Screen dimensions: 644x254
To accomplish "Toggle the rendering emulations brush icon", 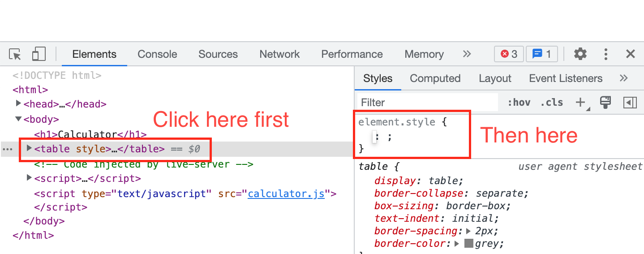I will [x=605, y=102].
